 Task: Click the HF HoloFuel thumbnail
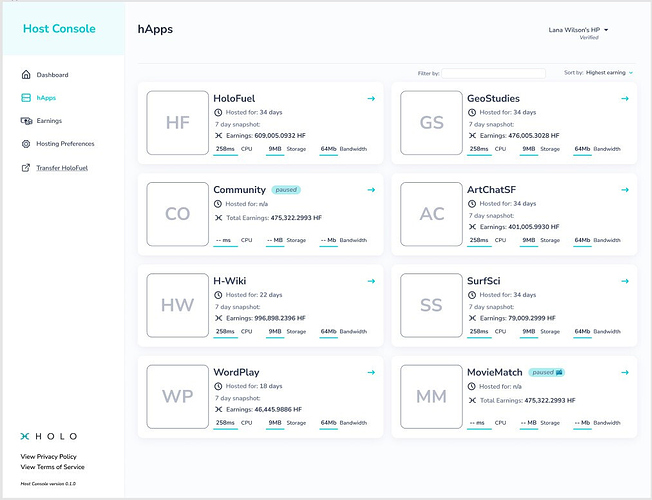tap(178, 123)
